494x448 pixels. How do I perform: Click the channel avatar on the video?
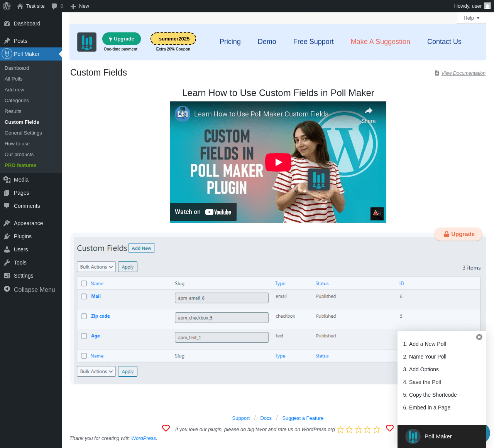(183, 114)
